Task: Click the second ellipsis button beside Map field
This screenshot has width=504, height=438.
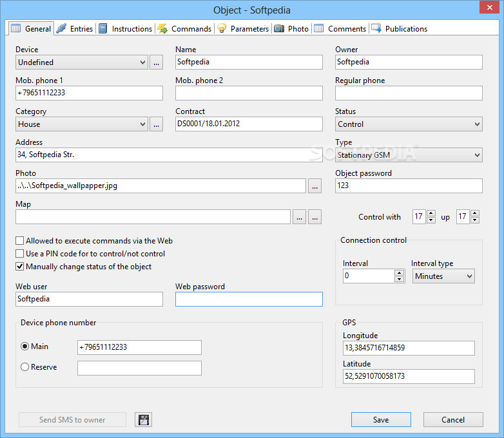Action: (x=315, y=217)
